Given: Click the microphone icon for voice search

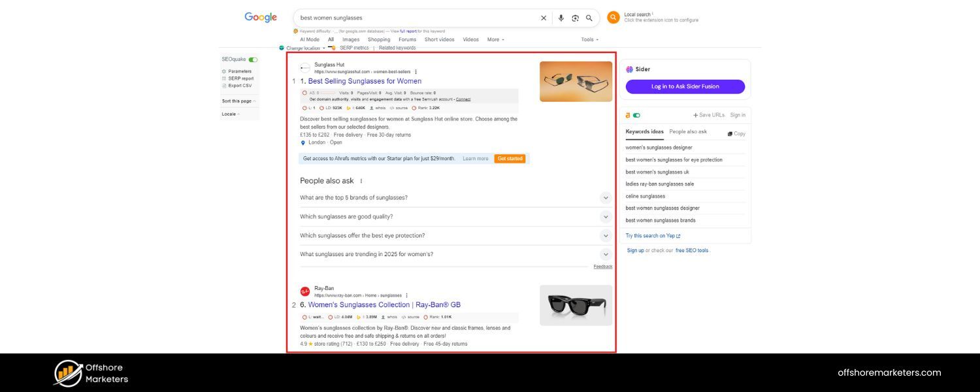Looking at the screenshot, I should point(561,18).
